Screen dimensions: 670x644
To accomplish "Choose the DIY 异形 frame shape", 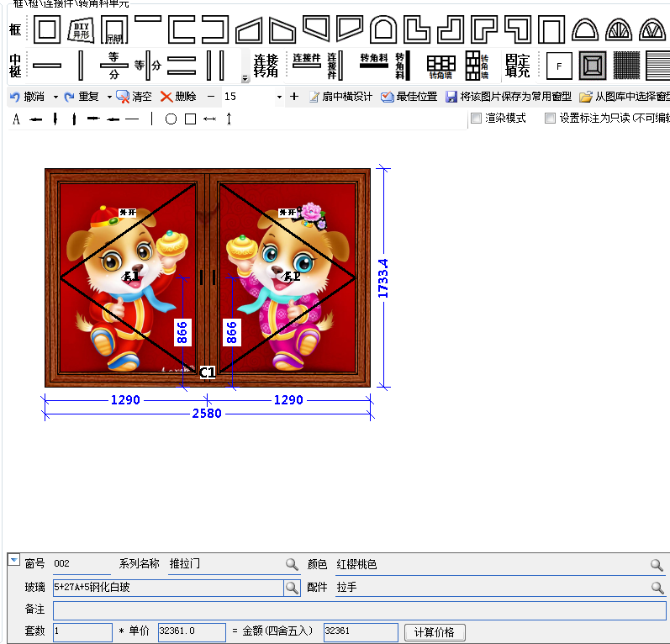I will pyautogui.click(x=81, y=30).
